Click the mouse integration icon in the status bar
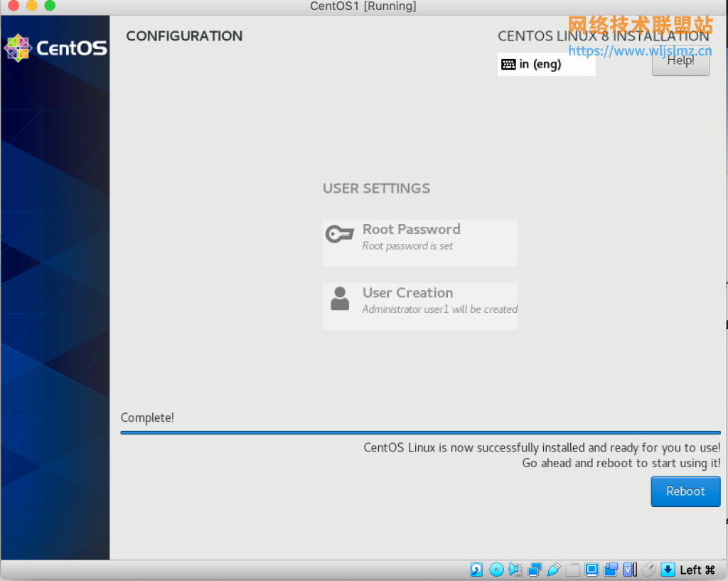The image size is (728, 581). [648, 569]
